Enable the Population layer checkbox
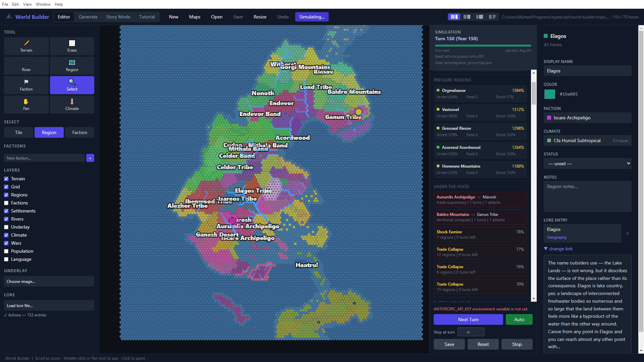Viewport: 644px width, 362px height. [x=6, y=251]
